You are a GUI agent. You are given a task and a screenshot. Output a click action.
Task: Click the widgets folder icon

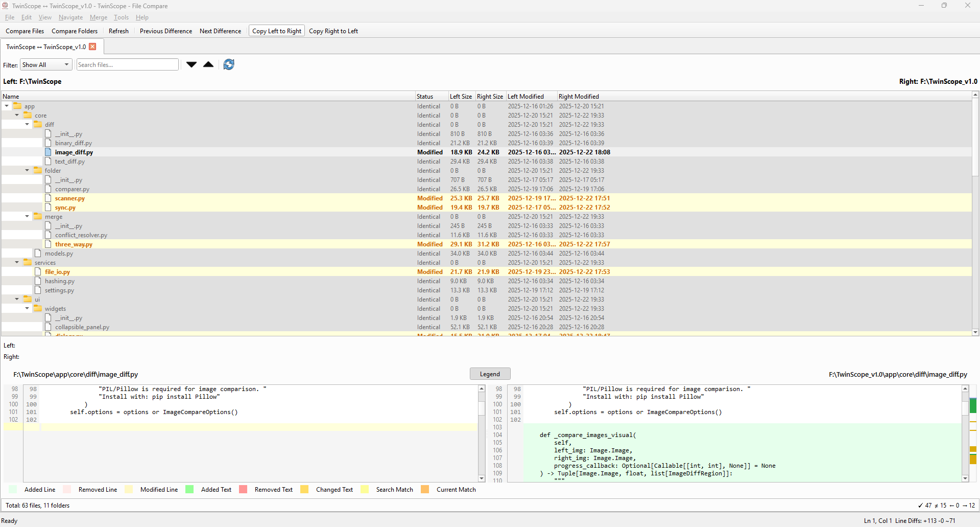click(x=38, y=309)
